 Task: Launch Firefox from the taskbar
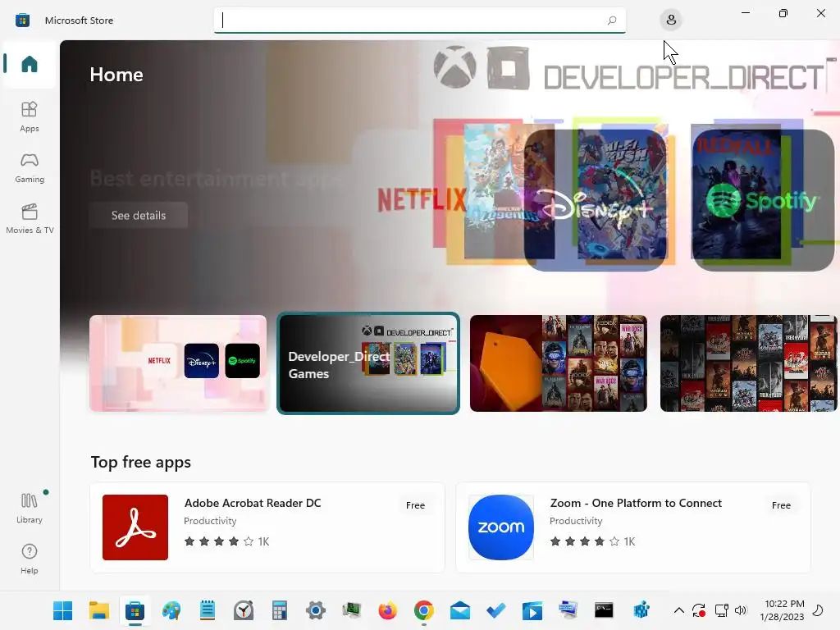[x=387, y=610]
